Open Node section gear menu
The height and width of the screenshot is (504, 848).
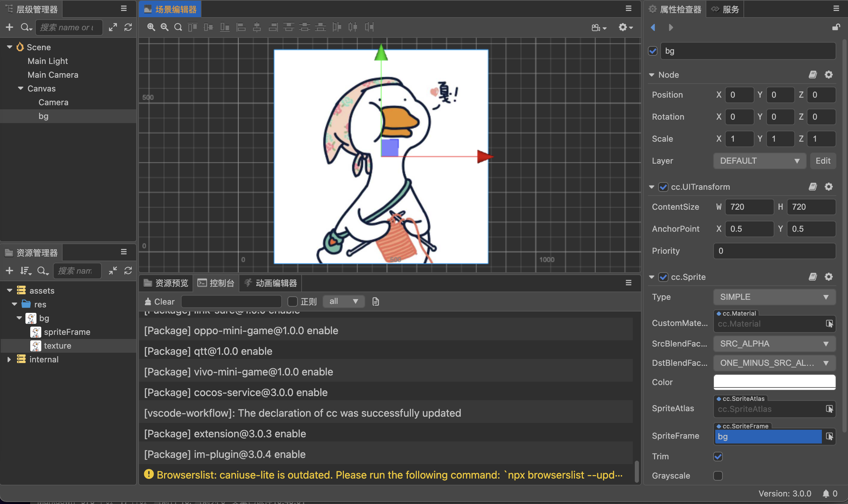(x=829, y=75)
